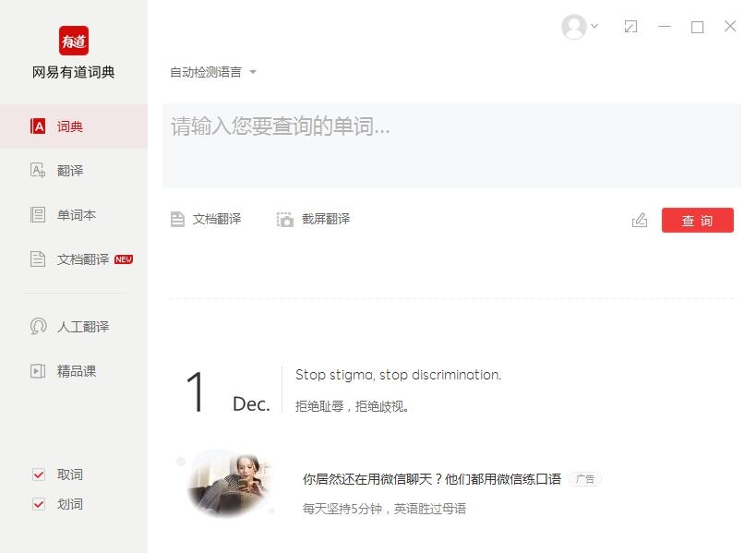Click the word query input field

pyautogui.click(x=451, y=145)
